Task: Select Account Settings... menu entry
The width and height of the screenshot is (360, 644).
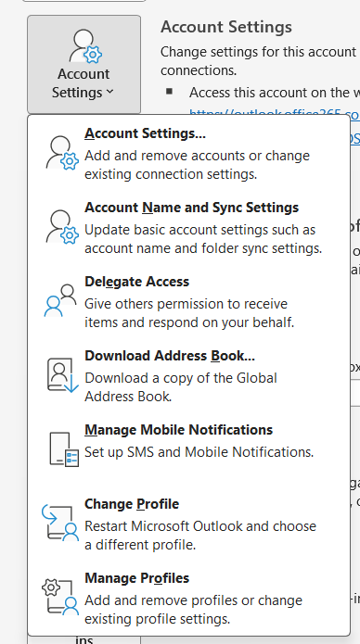Action: pyautogui.click(x=189, y=153)
